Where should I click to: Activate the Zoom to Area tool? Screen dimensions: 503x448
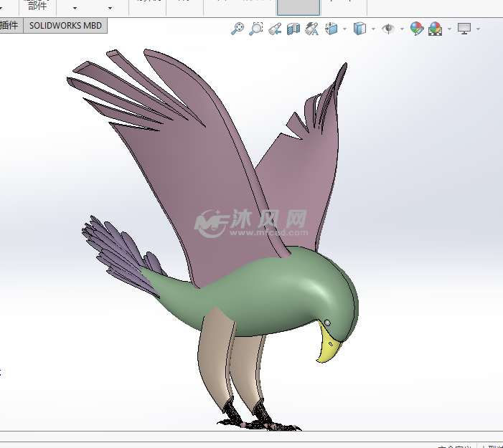tap(256, 29)
